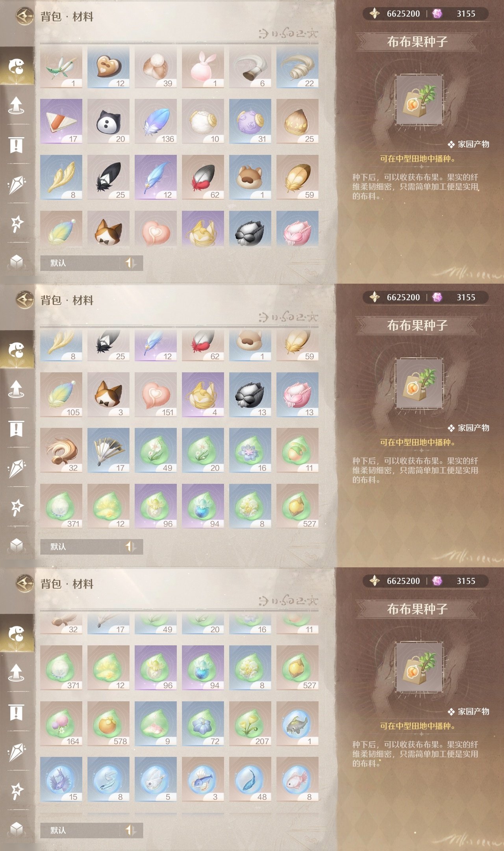The height and width of the screenshot is (851, 504).
Task: Select the green grasshopper item with count 1
Action: point(61,67)
